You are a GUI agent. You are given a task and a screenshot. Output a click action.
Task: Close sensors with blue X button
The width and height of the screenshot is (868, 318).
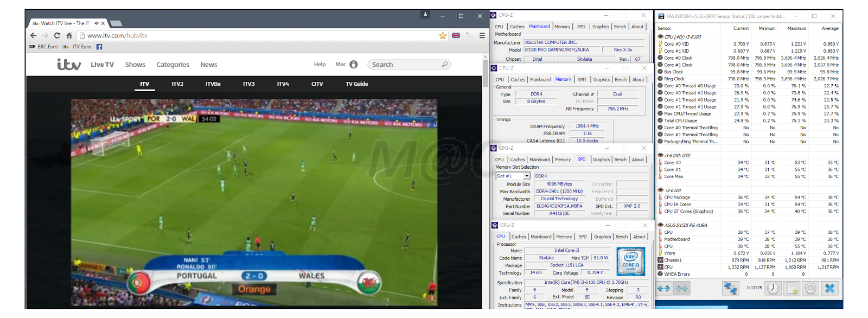click(829, 289)
